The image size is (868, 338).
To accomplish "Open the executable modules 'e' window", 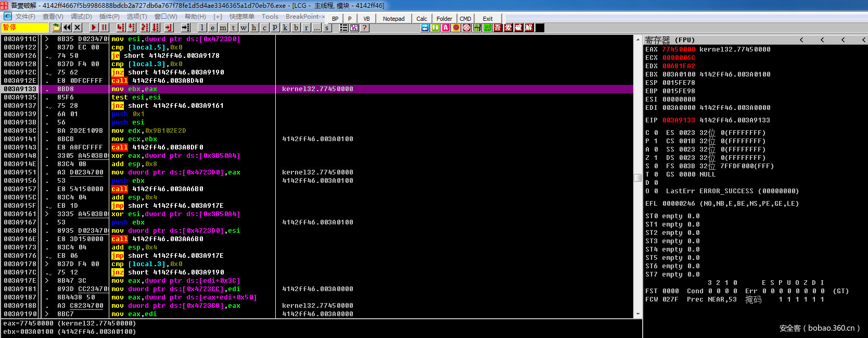I will coord(212,28).
